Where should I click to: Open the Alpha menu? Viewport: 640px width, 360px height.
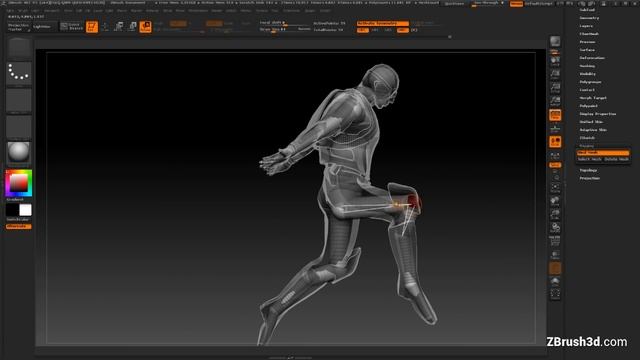click(x=10, y=11)
